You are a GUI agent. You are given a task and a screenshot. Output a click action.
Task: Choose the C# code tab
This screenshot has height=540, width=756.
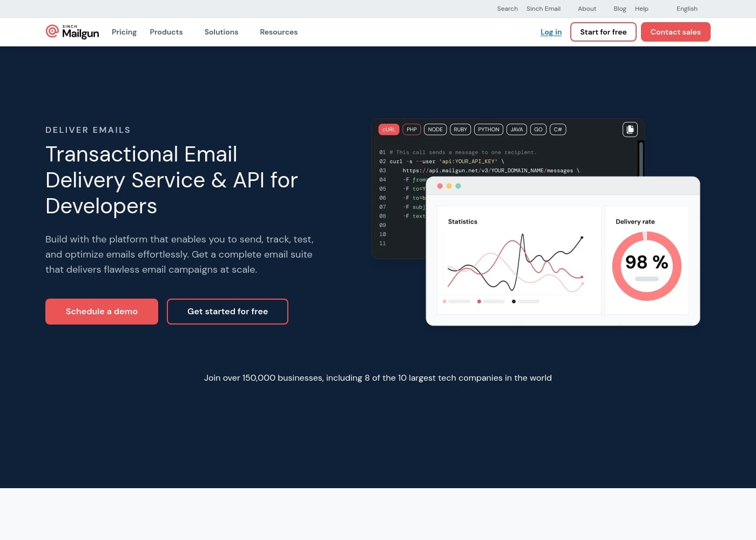click(x=558, y=130)
